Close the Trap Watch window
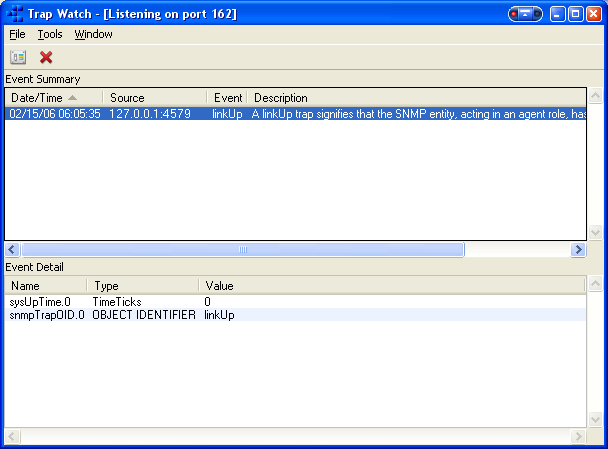Screen dimensions: 608x449 (x=594, y=14)
